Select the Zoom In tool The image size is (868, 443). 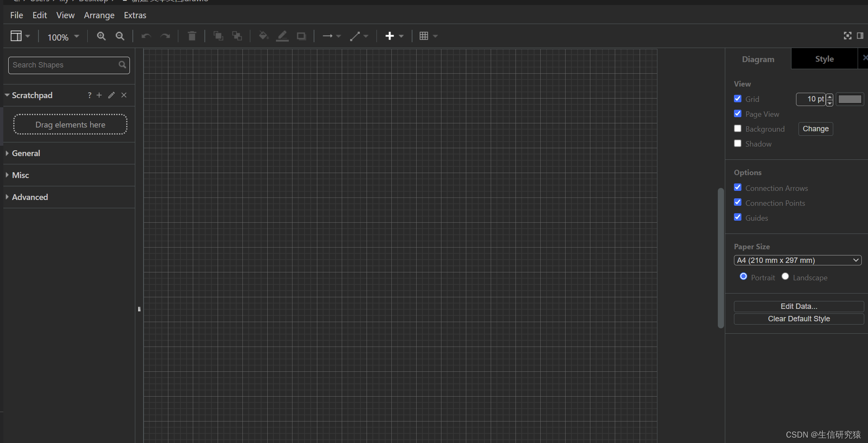pos(101,36)
